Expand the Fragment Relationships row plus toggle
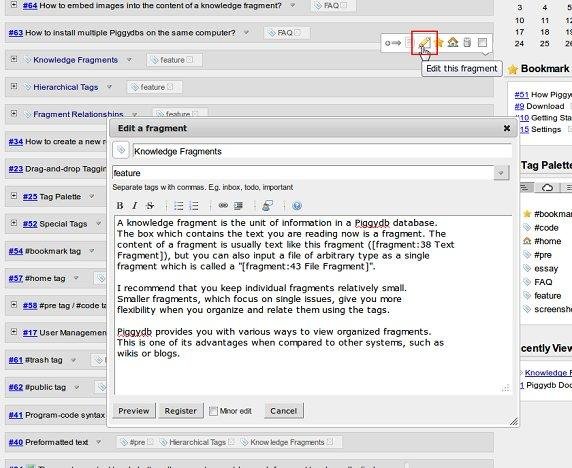The image size is (572, 468). 14,113
